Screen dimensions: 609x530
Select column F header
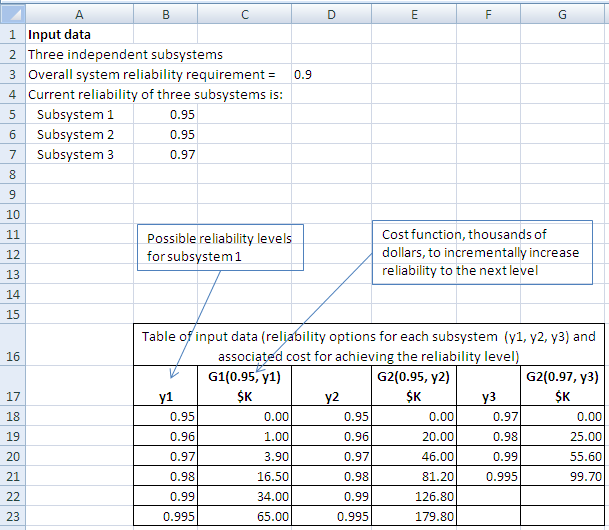click(488, 14)
